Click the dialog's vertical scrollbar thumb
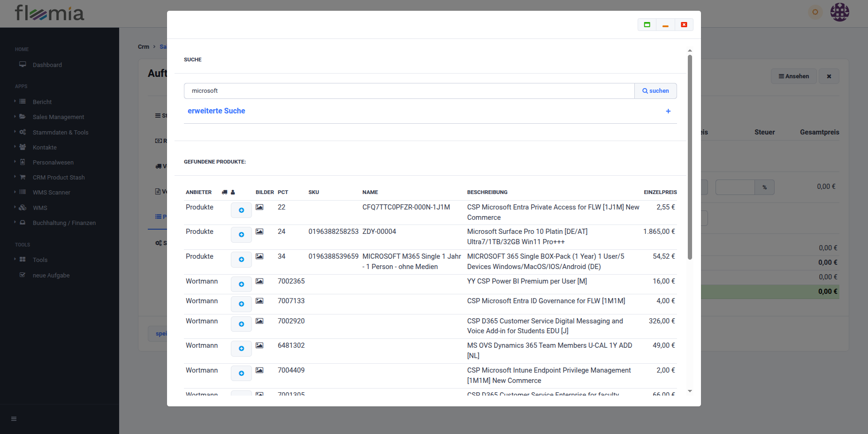This screenshot has width=868, height=434. click(690, 157)
